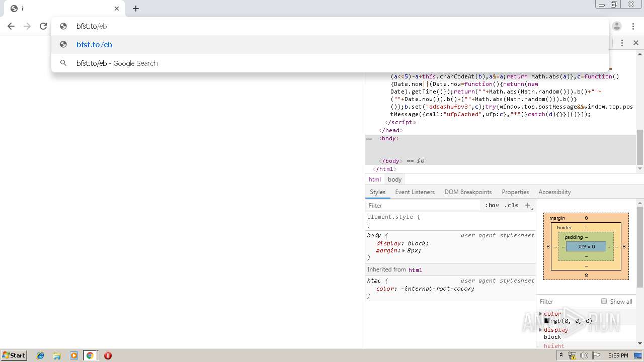The image size is (644, 362).
Task: Select the html breadcrumb
Action: pyautogui.click(x=375, y=179)
